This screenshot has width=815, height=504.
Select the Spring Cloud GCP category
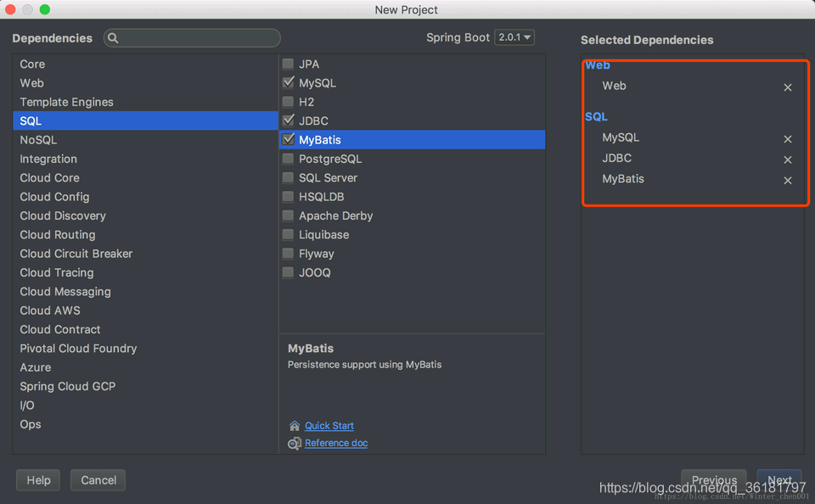coord(145,387)
